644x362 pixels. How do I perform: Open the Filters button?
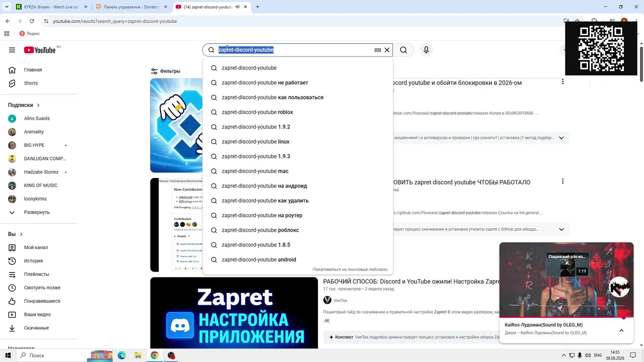(x=166, y=71)
